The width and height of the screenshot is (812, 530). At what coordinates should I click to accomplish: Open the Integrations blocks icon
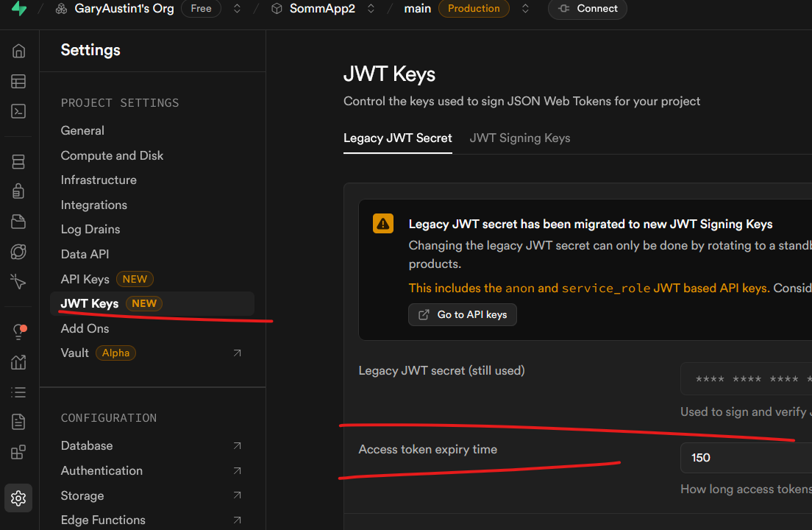(x=18, y=452)
